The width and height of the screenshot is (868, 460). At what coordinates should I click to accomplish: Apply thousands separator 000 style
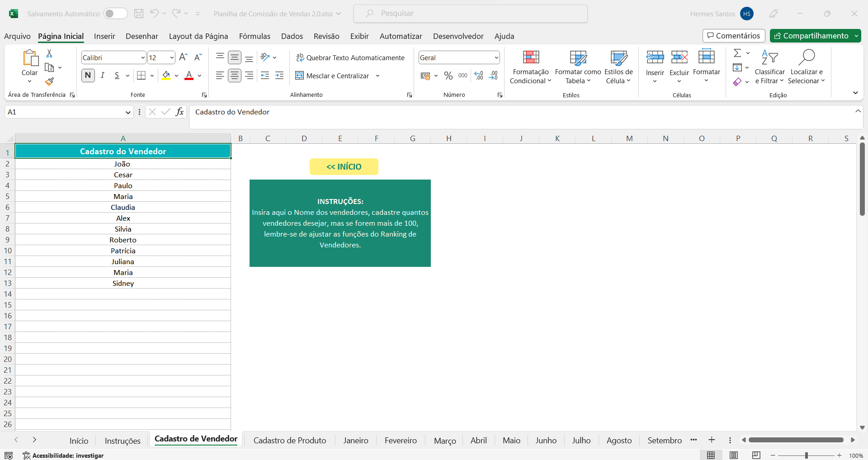tap(463, 76)
